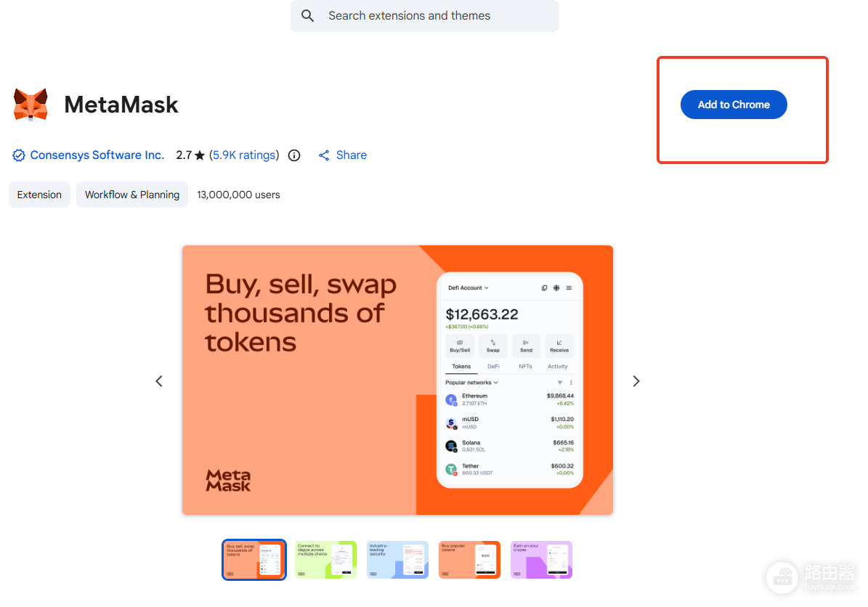Open the 5.9K ratings link
This screenshot has height=607, width=868.
point(244,155)
